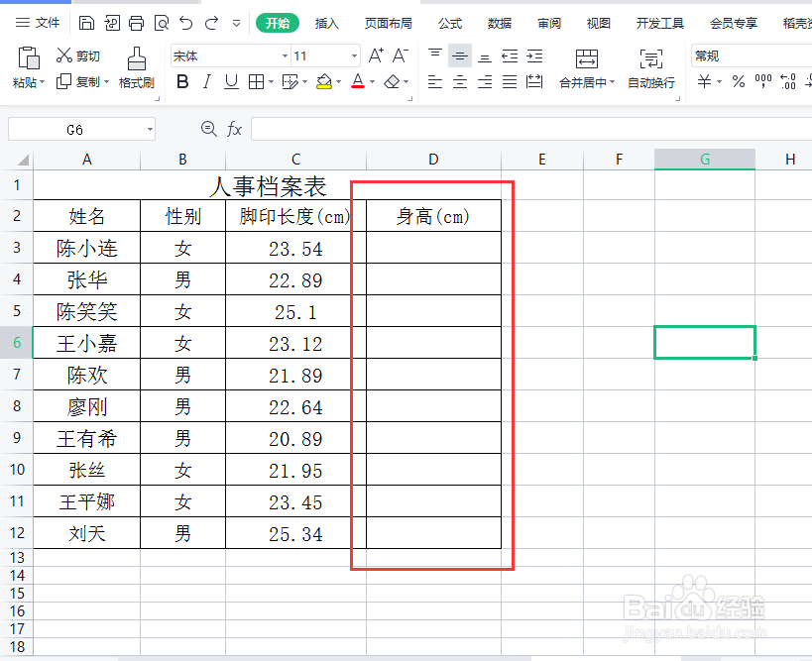This screenshot has height=661, width=812.
Task: Expand the border style dropdown arrow
Action: (x=271, y=82)
